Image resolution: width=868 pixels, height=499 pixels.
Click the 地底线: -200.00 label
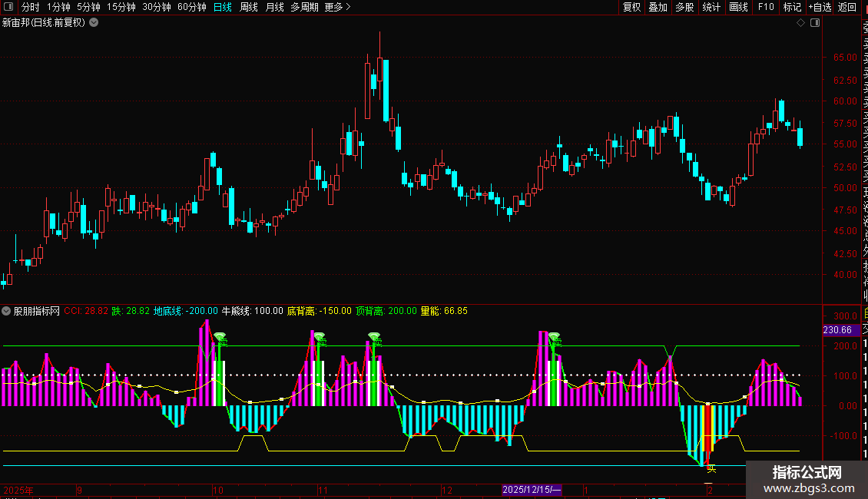tap(185, 311)
